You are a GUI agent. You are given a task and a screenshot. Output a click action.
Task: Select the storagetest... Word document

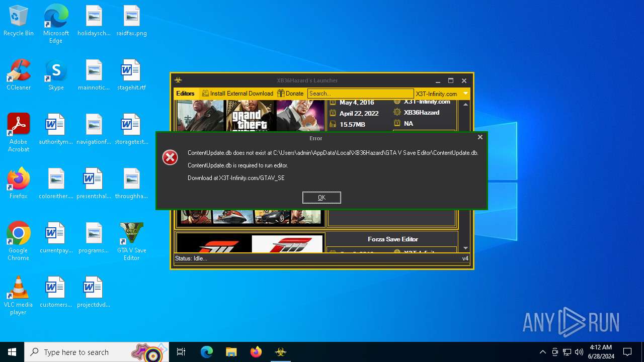[x=131, y=130]
